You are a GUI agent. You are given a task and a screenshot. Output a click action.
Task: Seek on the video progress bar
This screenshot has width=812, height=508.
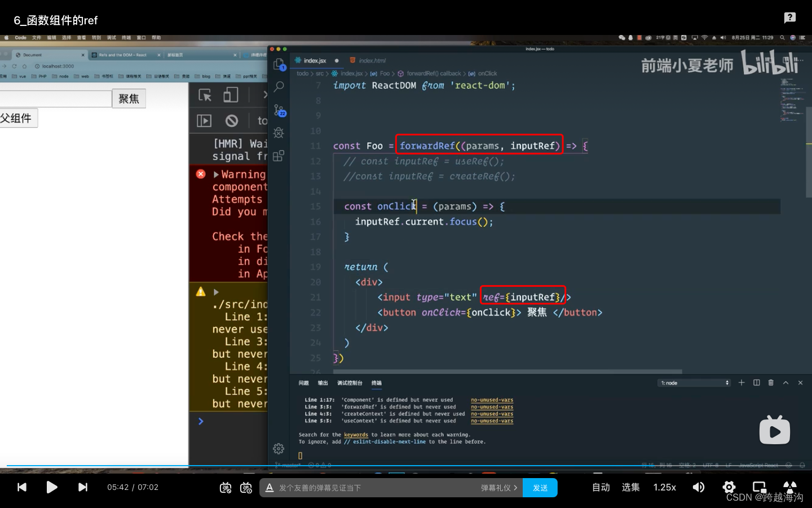click(x=406, y=466)
